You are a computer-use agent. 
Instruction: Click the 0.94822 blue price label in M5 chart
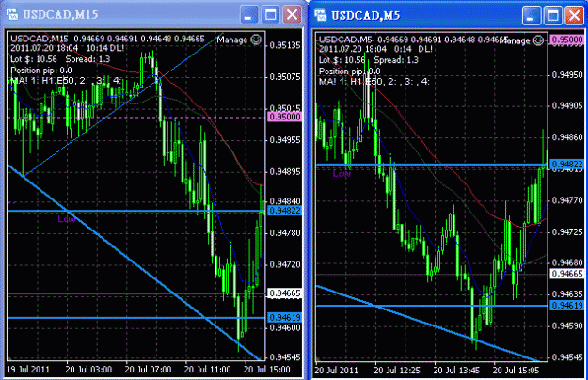click(567, 164)
